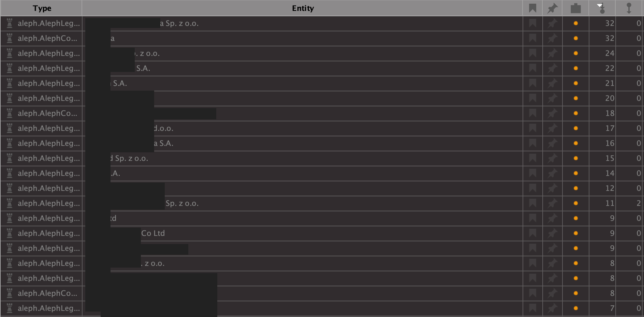Pin the row with 7 incoming links
This screenshot has width=644, height=317.
pos(552,308)
